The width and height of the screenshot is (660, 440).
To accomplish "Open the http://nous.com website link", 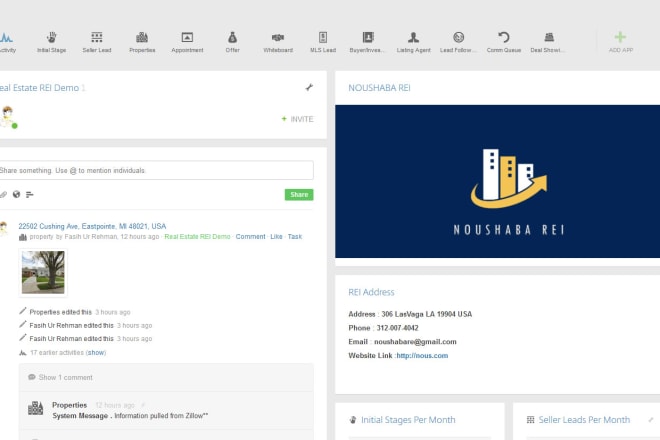I will point(422,356).
